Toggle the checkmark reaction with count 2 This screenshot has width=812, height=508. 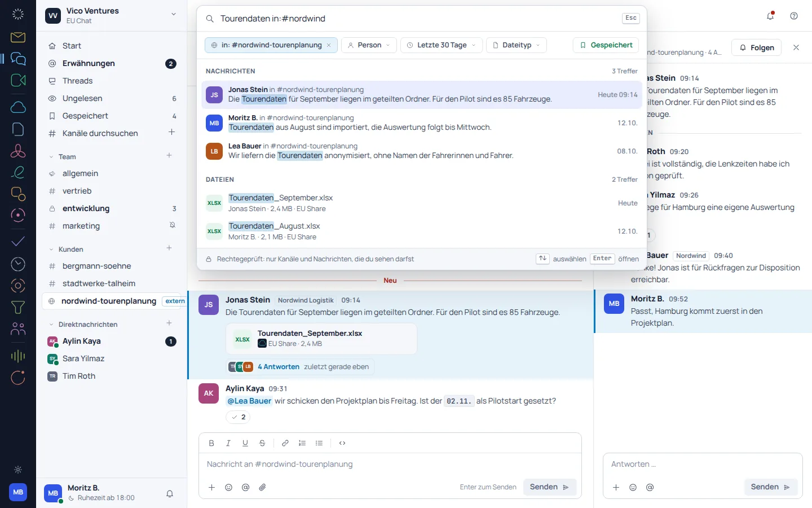pyautogui.click(x=238, y=417)
